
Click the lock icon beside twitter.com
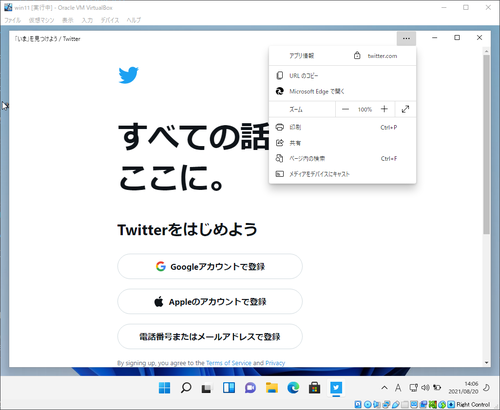[x=357, y=55]
